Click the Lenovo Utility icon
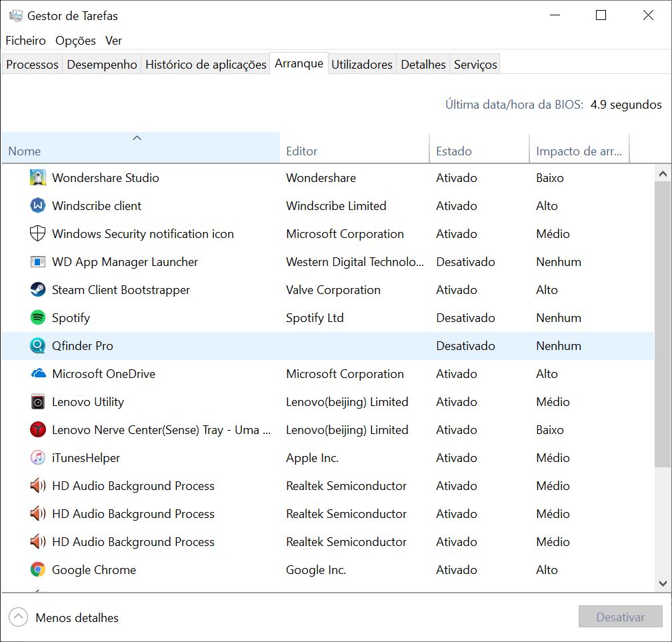The image size is (672, 642). coord(38,402)
